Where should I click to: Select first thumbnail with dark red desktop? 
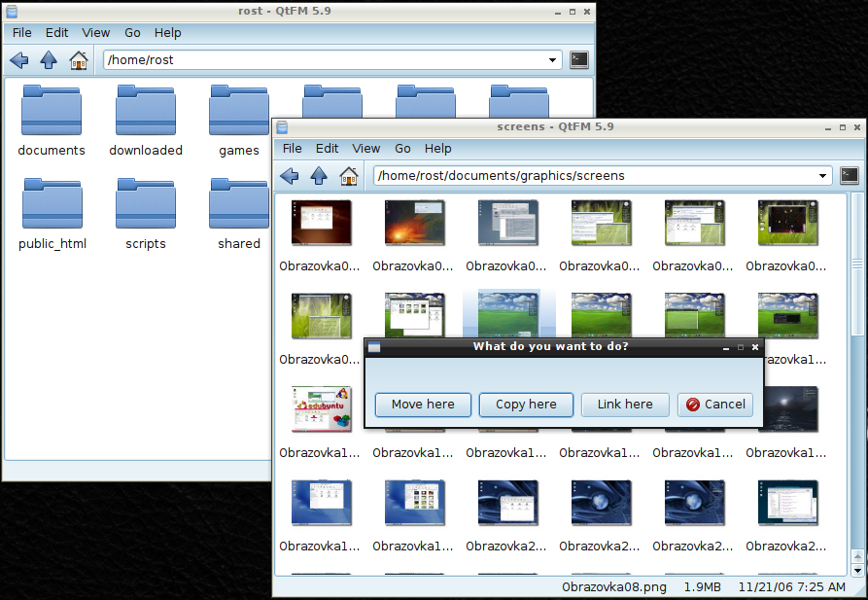tap(321, 224)
